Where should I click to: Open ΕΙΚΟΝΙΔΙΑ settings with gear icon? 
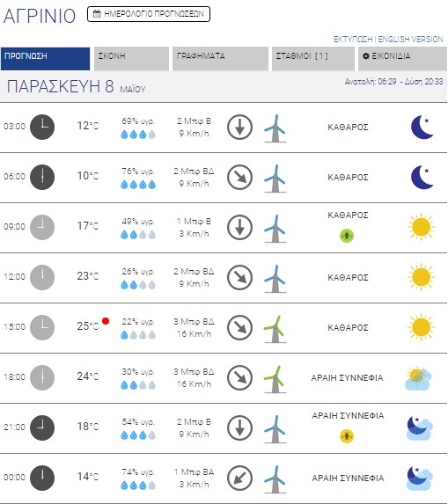[x=402, y=59]
